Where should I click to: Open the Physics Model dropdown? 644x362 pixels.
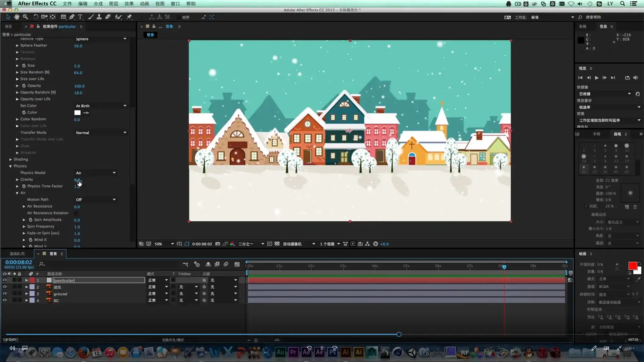tap(96, 173)
